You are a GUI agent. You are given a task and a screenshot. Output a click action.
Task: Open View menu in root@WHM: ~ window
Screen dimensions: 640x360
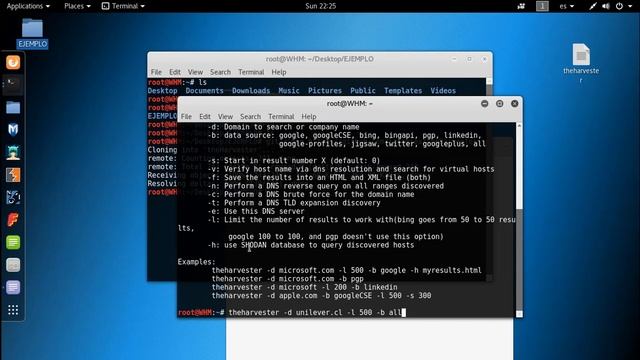pyautogui.click(x=225, y=116)
